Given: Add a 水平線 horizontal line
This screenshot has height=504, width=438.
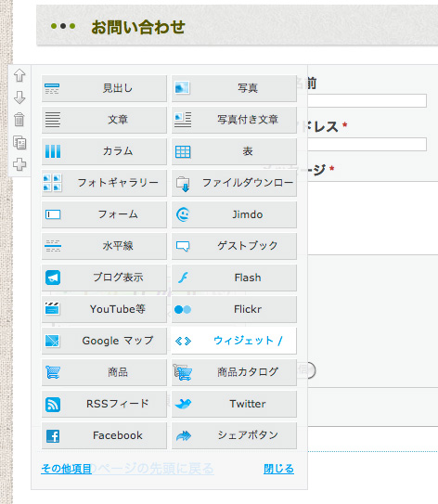Looking at the screenshot, I should pos(104,246).
